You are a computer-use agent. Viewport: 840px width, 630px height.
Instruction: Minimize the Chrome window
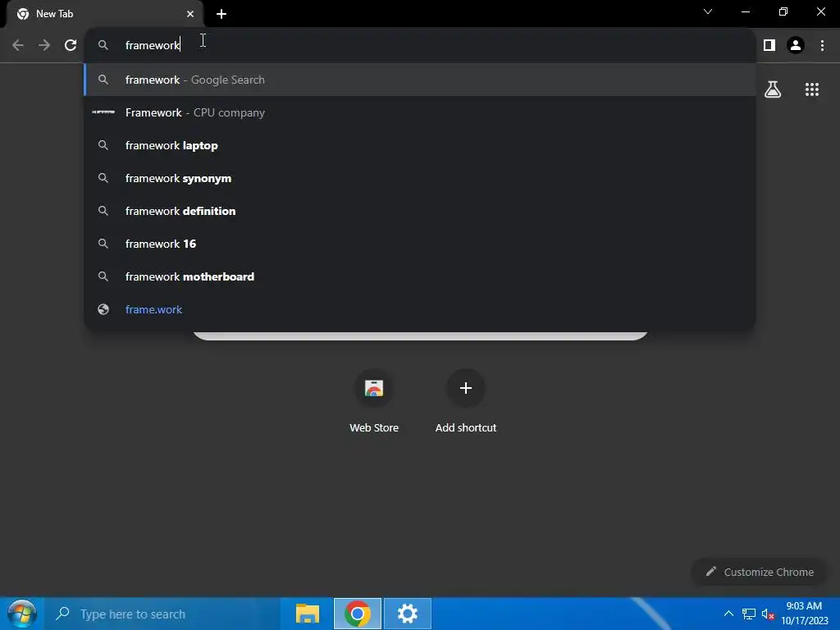pyautogui.click(x=745, y=11)
